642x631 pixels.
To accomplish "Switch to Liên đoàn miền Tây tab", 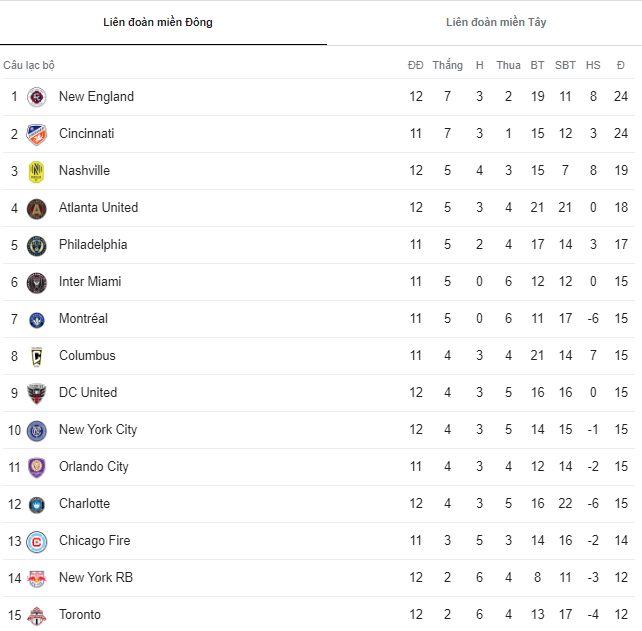I will coord(496,22).
